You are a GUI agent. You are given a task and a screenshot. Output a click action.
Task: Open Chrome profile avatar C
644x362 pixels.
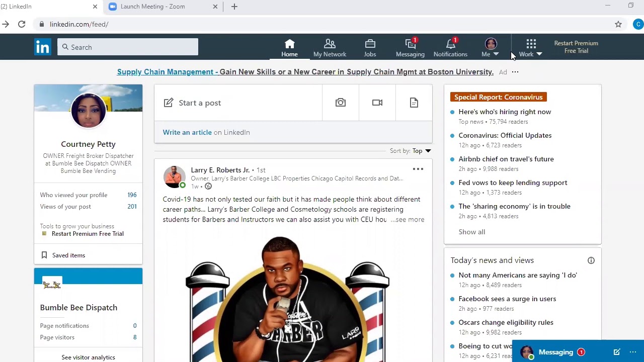pos(638,24)
